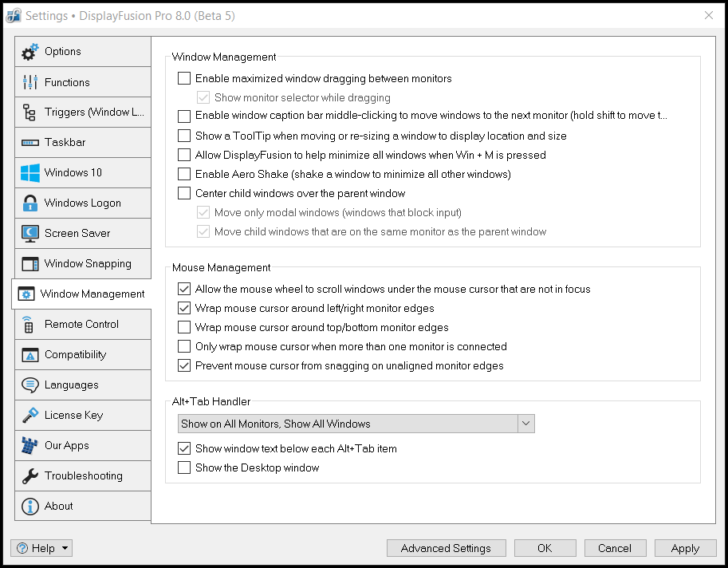
Task: Toggle the Enable Aero Shake checkbox
Action: click(184, 174)
